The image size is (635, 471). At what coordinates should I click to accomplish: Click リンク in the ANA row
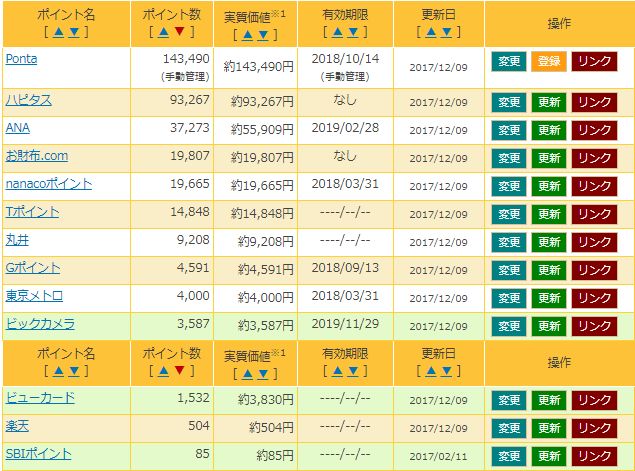pos(595,130)
